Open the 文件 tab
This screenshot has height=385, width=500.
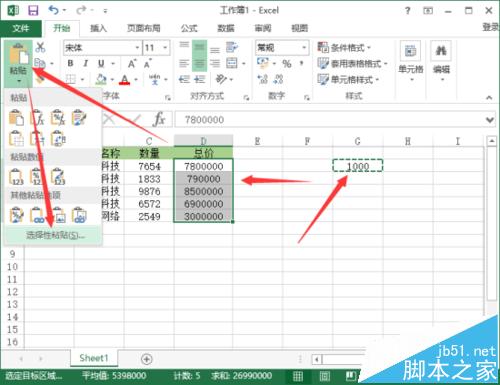click(x=21, y=28)
